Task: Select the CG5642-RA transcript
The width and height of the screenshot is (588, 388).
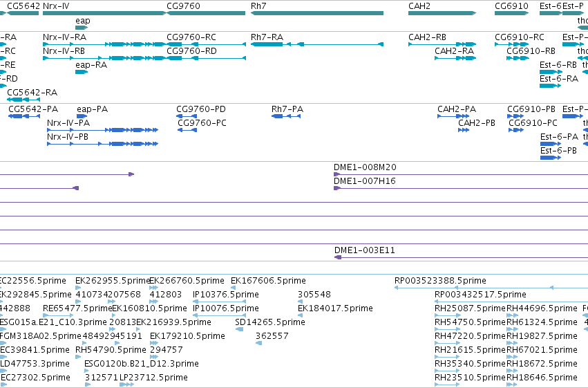Action: [23, 100]
